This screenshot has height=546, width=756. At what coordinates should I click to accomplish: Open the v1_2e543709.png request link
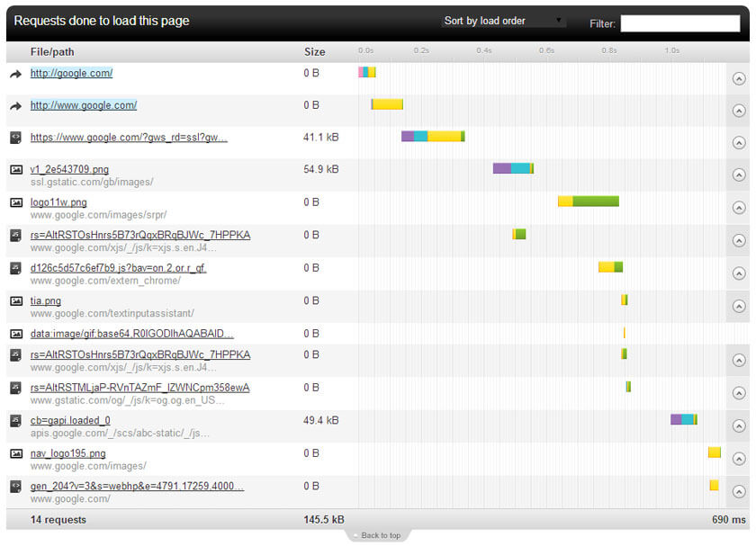69,169
